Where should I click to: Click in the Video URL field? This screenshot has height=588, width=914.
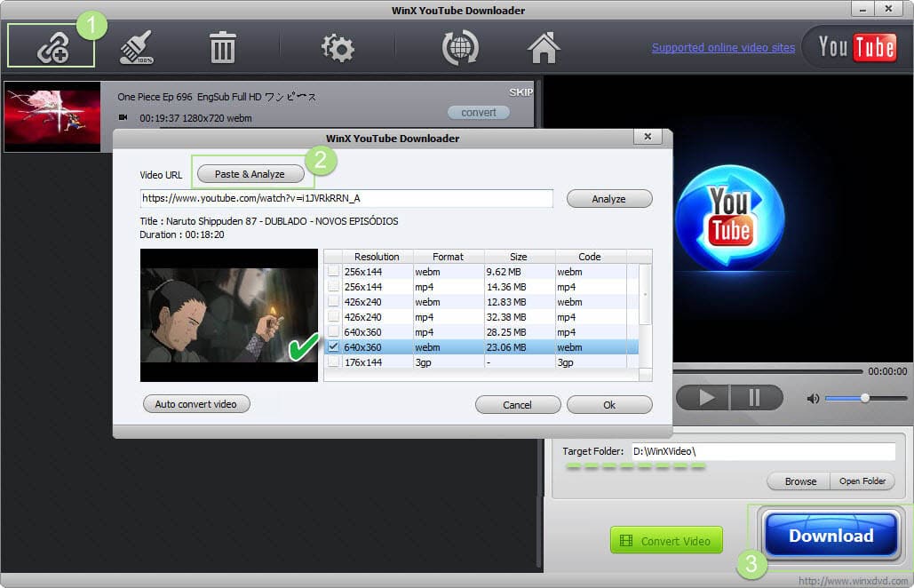[x=346, y=198]
